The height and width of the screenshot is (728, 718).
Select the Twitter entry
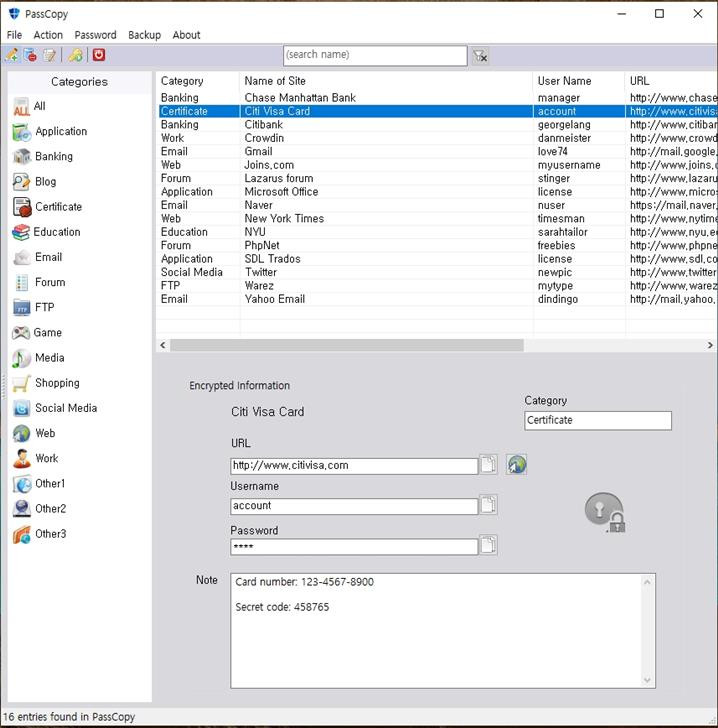pyautogui.click(x=437, y=272)
